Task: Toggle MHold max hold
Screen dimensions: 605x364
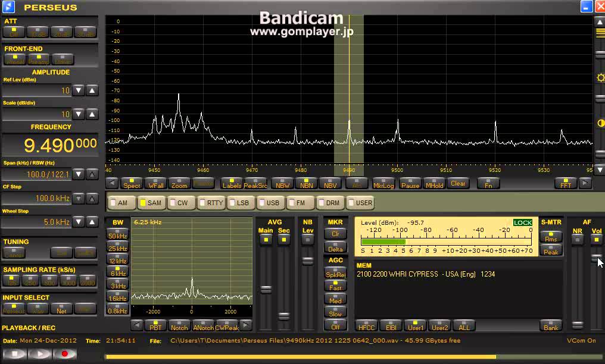Action: (x=435, y=183)
